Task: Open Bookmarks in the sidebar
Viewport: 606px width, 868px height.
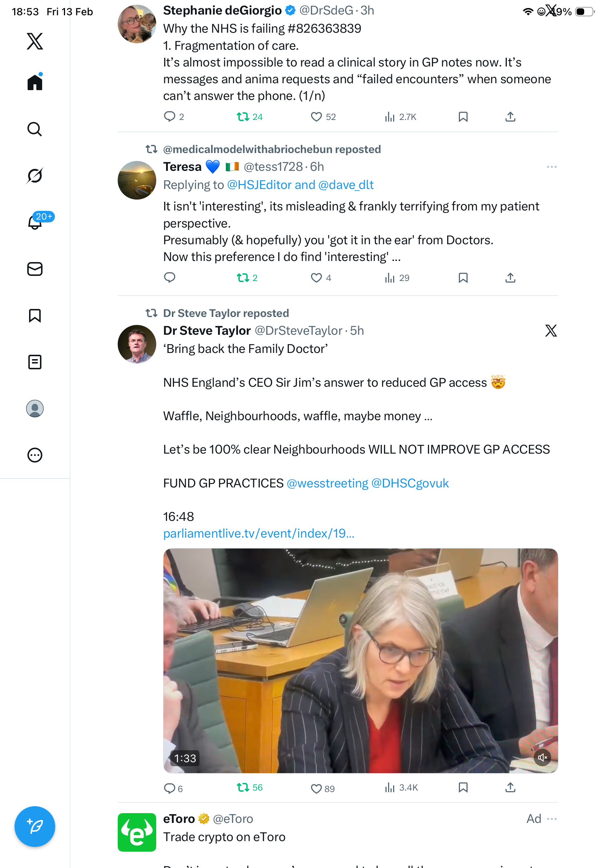Action: pyautogui.click(x=35, y=315)
